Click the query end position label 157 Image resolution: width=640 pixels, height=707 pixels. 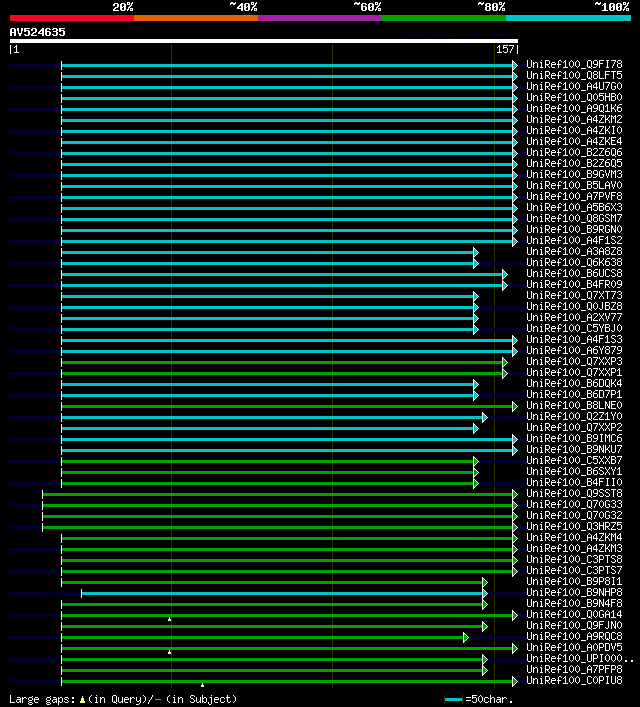click(x=505, y=50)
